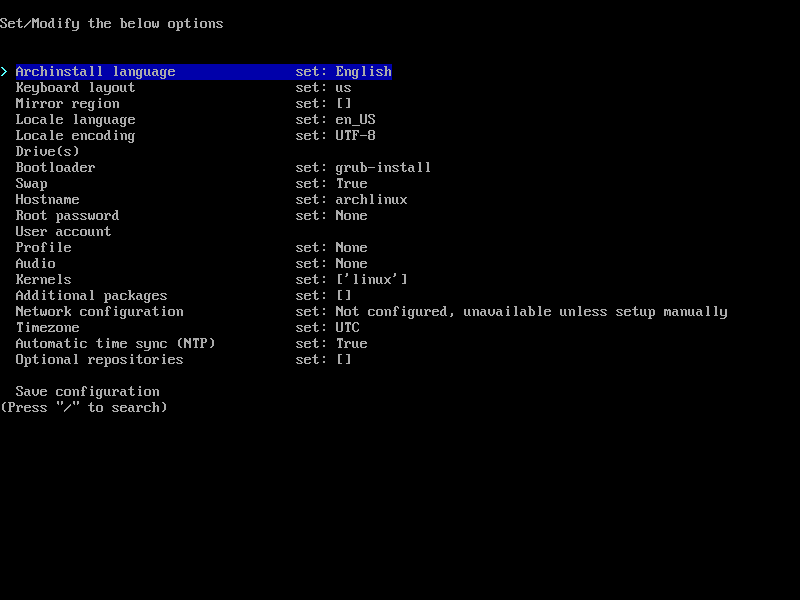800x600 pixels.
Task: Click the 'set: UTC' timezone value
Action: coord(328,328)
